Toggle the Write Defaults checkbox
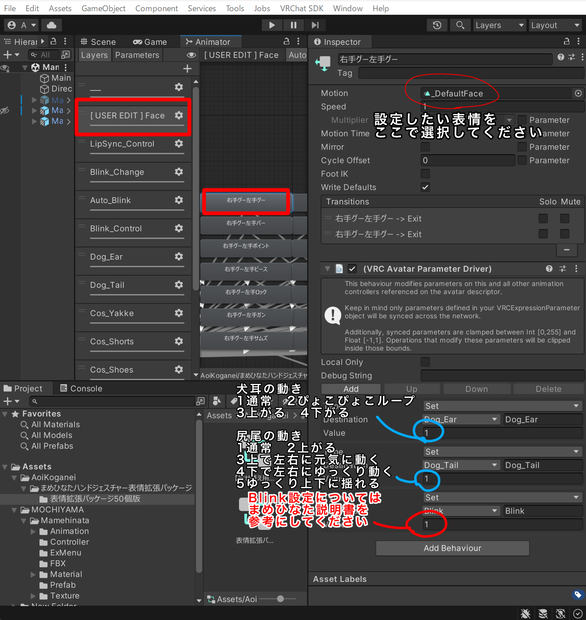The width and height of the screenshot is (586, 620). [425, 187]
